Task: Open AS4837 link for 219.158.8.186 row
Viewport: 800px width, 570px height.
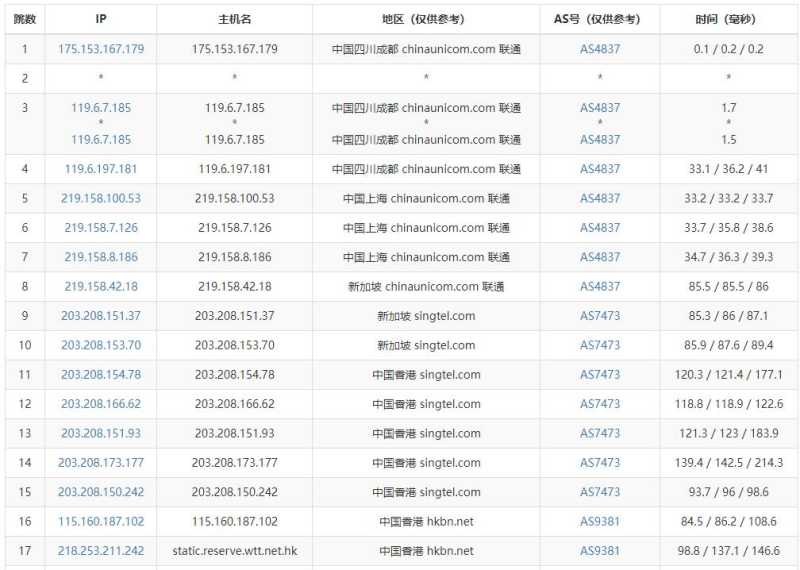Action: (x=600, y=257)
